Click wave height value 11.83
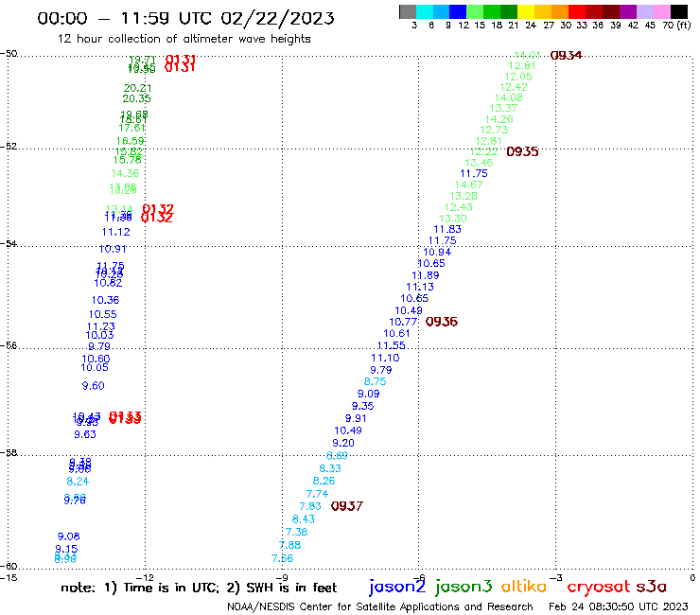This screenshot has width=700, height=615. [x=447, y=229]
